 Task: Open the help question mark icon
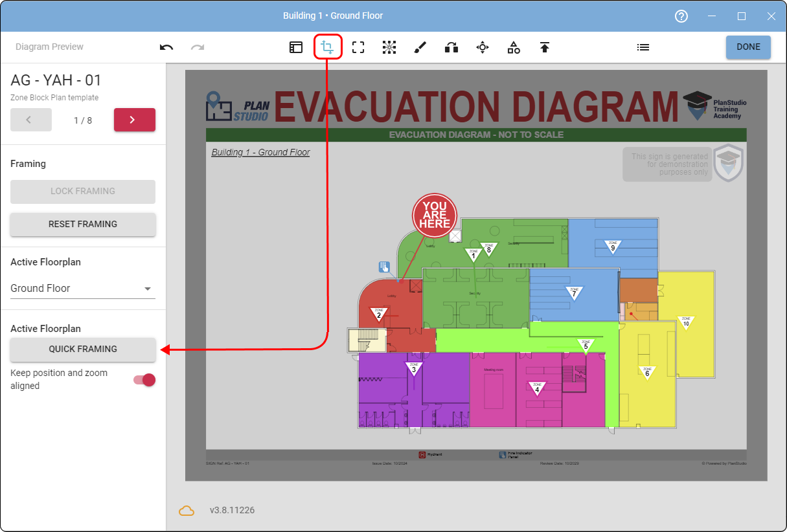tap(681, 16)
